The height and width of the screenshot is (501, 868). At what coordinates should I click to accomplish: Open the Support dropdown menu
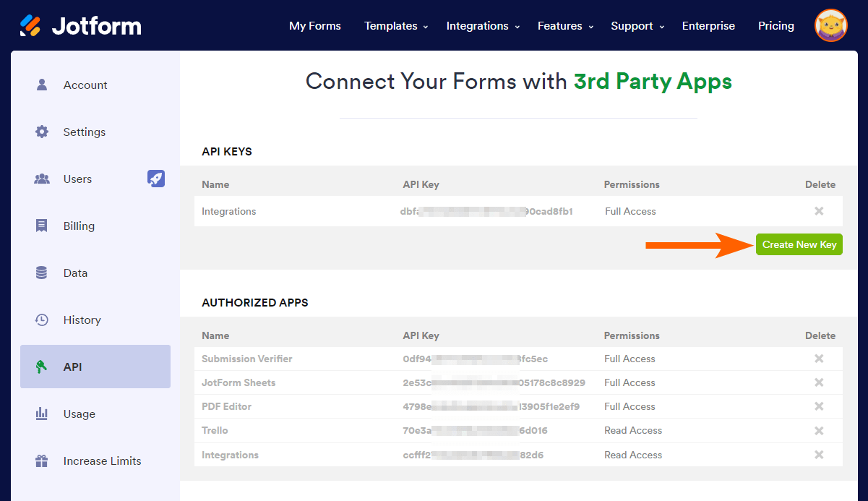tap(637, 26)
